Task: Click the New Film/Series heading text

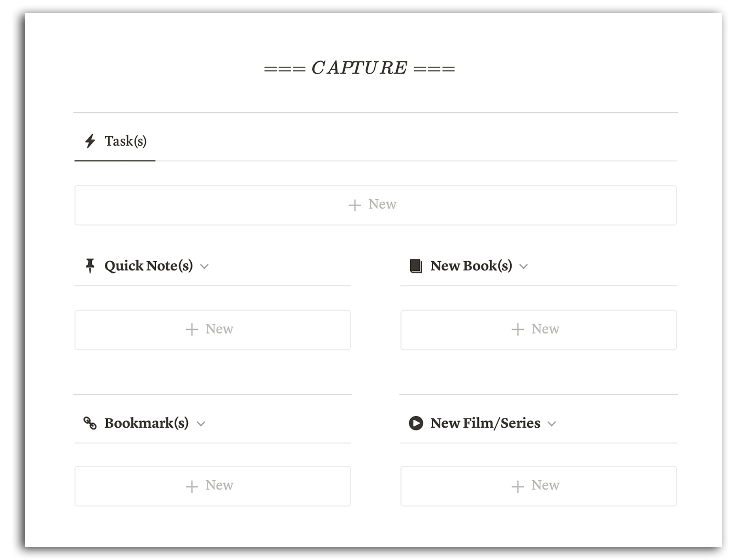Action: (485, 423)
